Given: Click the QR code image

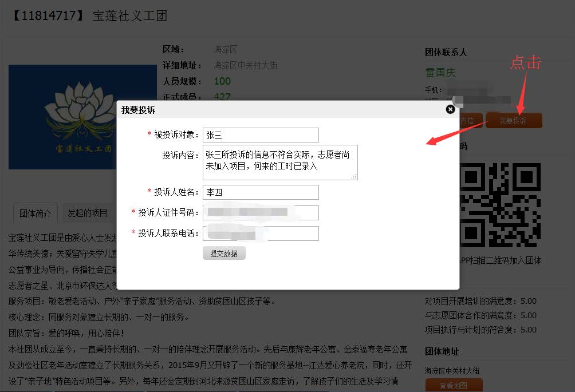Looking at the screenshot, I should click(500, 205).
